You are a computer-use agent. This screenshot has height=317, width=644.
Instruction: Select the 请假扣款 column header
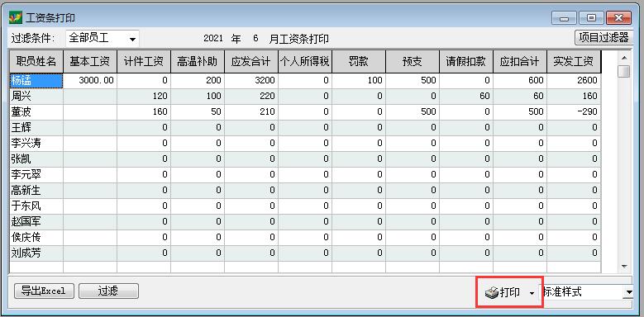[466, 62]
